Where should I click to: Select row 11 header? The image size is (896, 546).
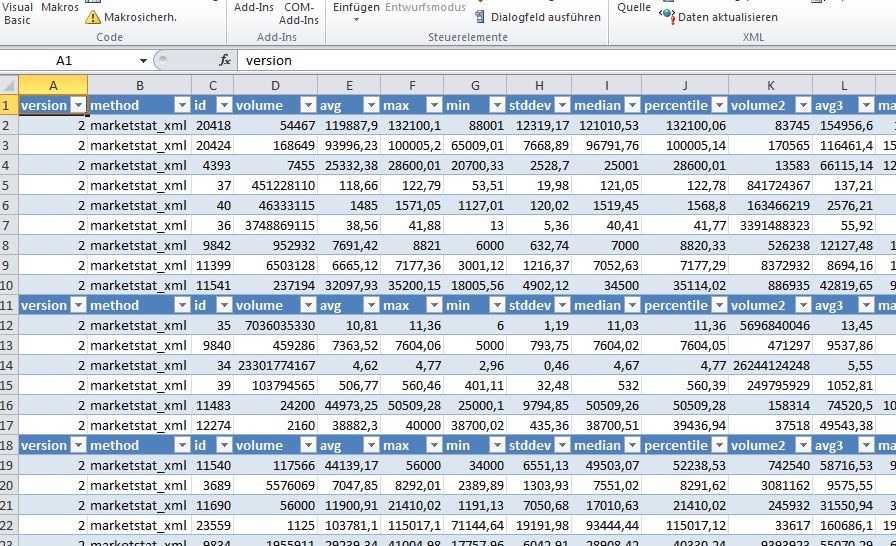tap(9, 305)
